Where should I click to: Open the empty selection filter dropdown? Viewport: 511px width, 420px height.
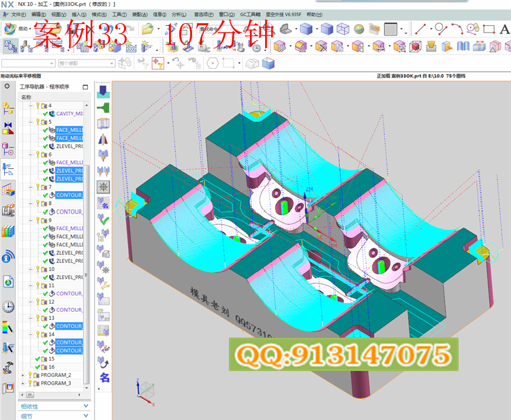tap(28, 63)
